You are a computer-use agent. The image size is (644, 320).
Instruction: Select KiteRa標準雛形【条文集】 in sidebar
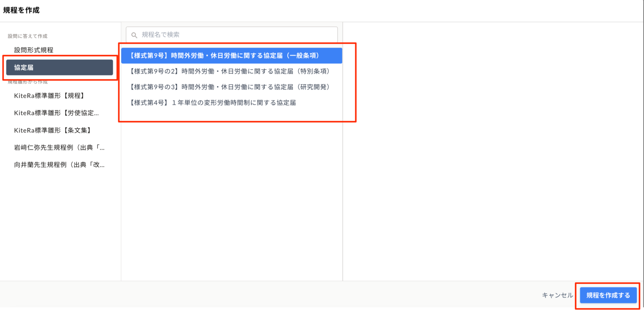52,130
